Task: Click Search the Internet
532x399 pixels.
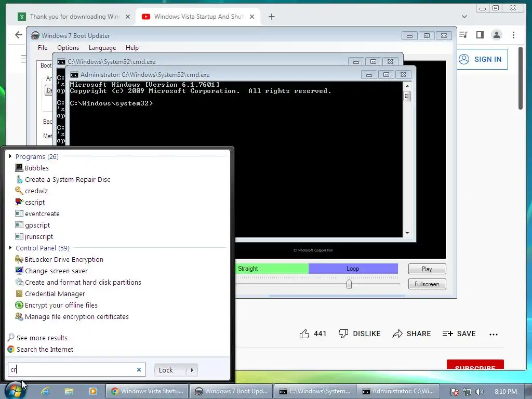Action: pyautogui.click(x=41, y=349)
